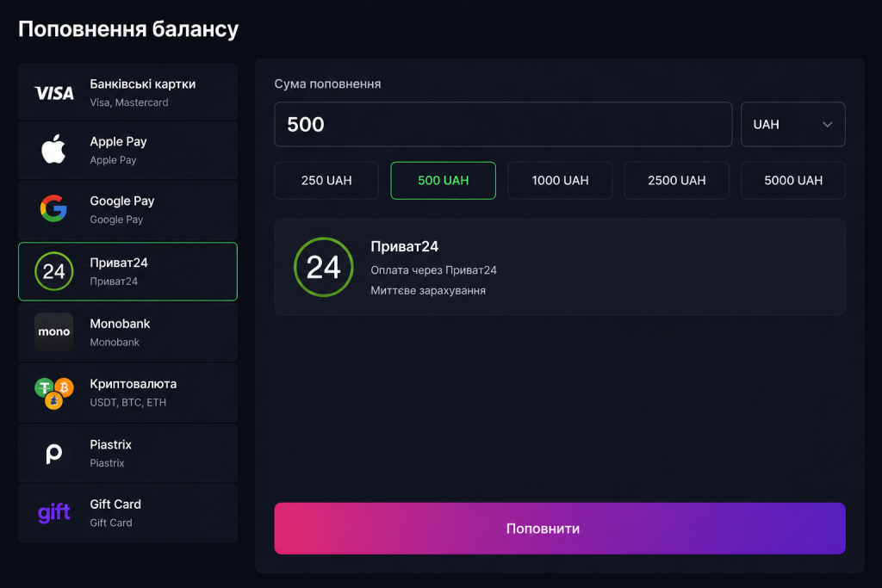Choose Monobank as payment method
Screen dimensions: 882x588
pos(127,332)
